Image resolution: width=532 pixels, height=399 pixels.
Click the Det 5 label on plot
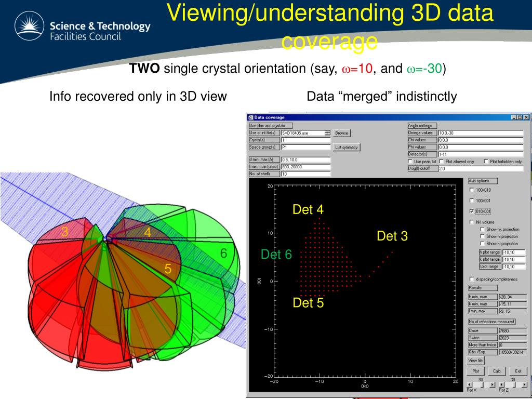point(308,303)
